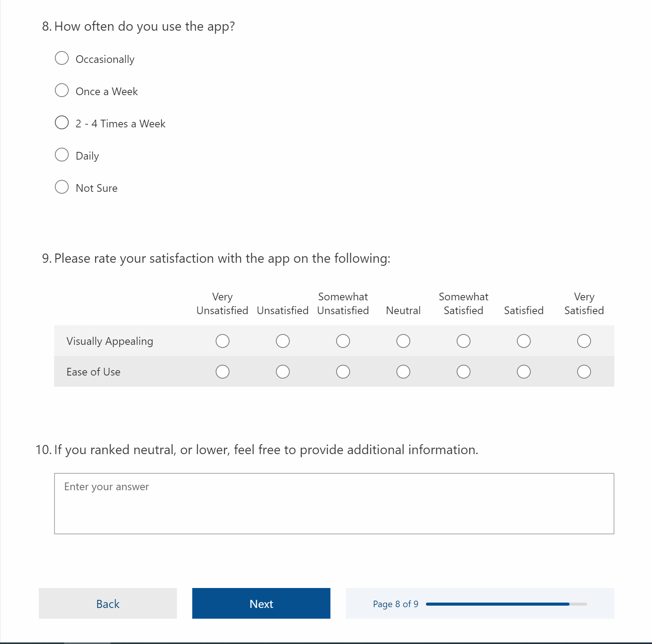Select the Not Sure option
Viewport: 652px width, 644px height.
click(62, 187)
